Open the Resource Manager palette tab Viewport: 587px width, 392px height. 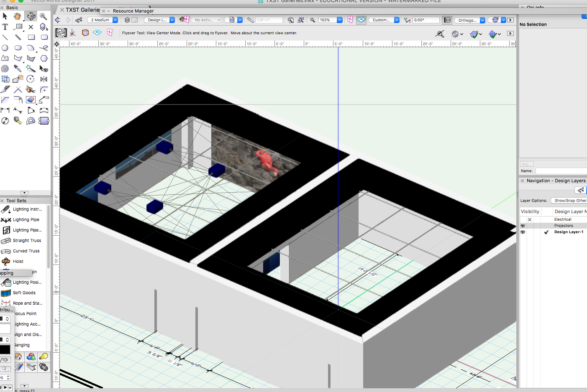point(133,11)
